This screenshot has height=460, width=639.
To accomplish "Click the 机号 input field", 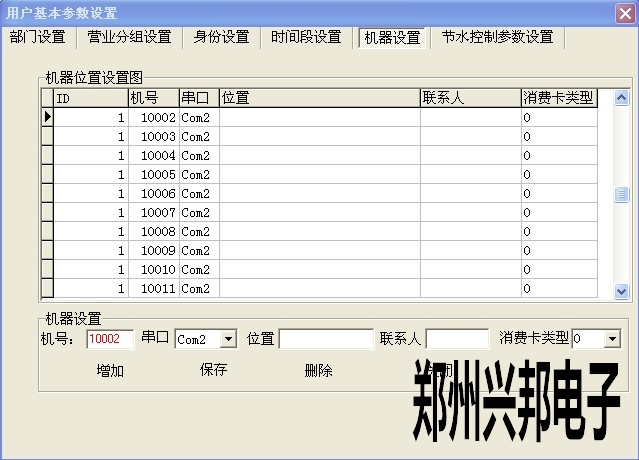I will [110, 339].
